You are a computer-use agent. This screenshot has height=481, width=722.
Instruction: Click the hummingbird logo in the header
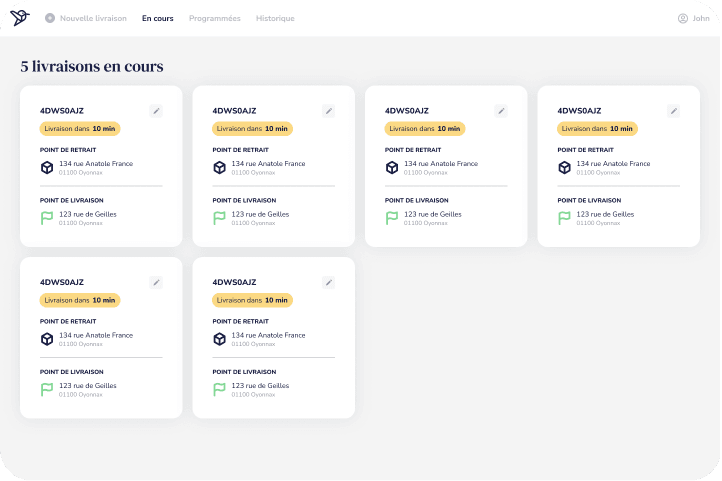point(21,18)
